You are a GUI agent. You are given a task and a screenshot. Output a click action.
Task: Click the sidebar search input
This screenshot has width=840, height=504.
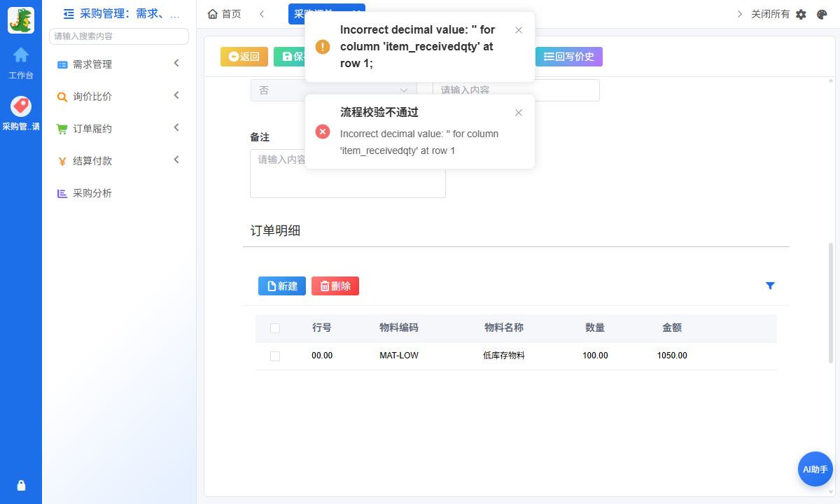(119, 36)
